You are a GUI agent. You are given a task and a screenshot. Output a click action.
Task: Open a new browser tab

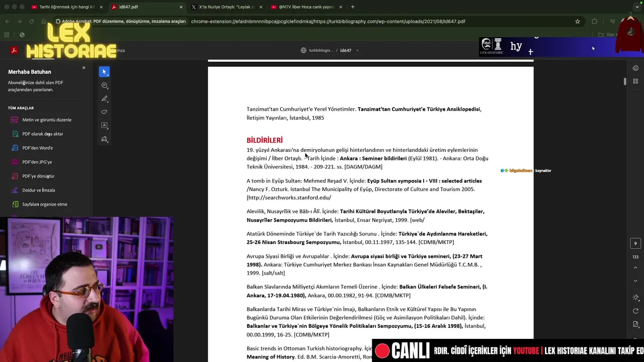(x=353, y=7)
